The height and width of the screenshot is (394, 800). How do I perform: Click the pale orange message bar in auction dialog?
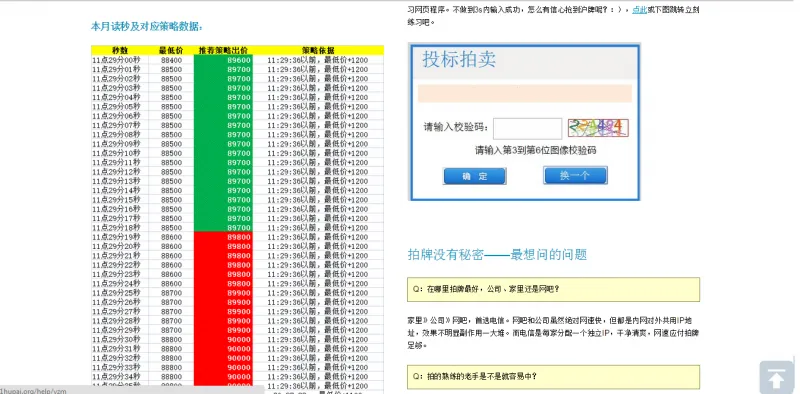[524, 93]
